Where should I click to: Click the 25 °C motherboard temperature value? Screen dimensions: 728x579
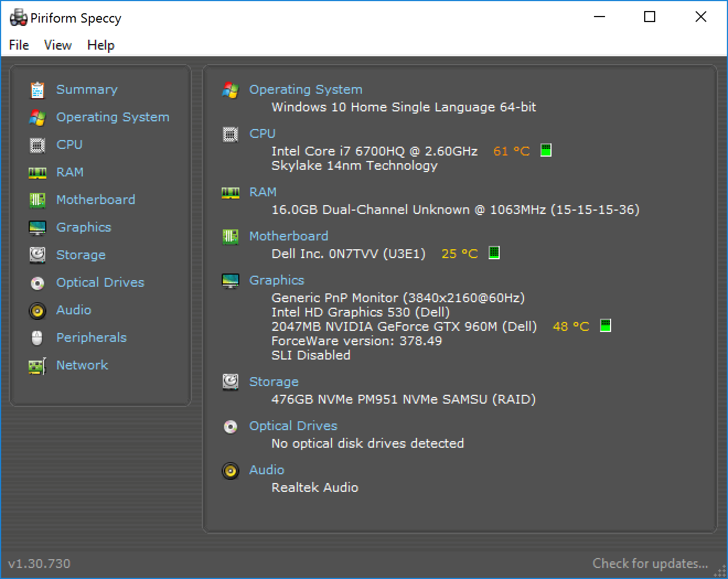[459, 254]
